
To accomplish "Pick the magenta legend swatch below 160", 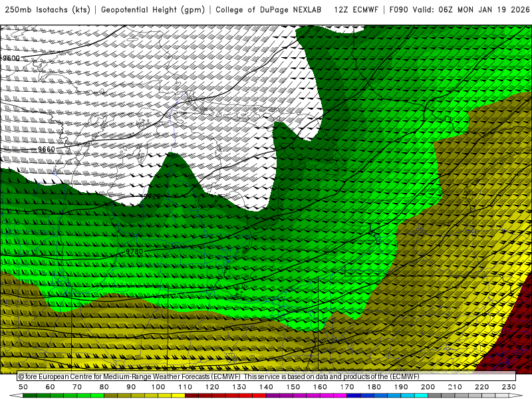I will tap(327, 396).
